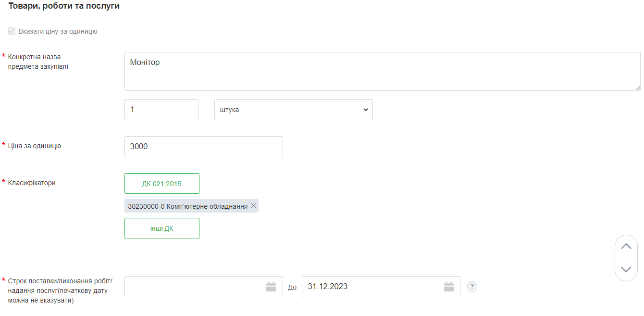Remove the 30230000-0 classifier tag
Viewport: 644px width, 316px height.
coord(254,206)
